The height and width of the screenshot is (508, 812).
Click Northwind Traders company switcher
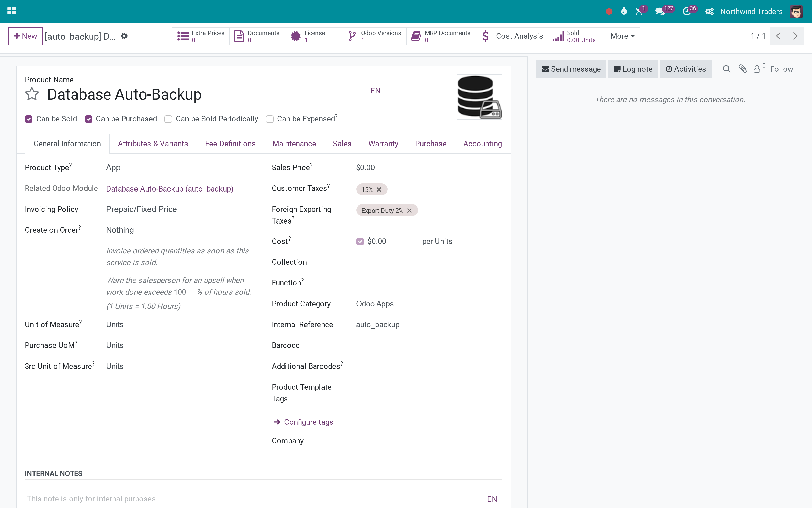pyautogui.click(x=751, y=12)
